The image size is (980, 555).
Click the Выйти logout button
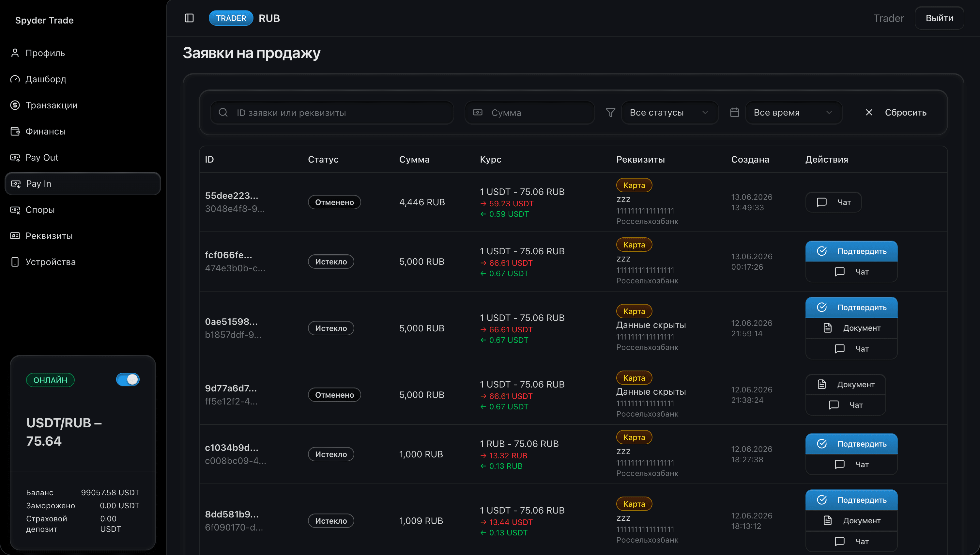[x=939, y=18]
